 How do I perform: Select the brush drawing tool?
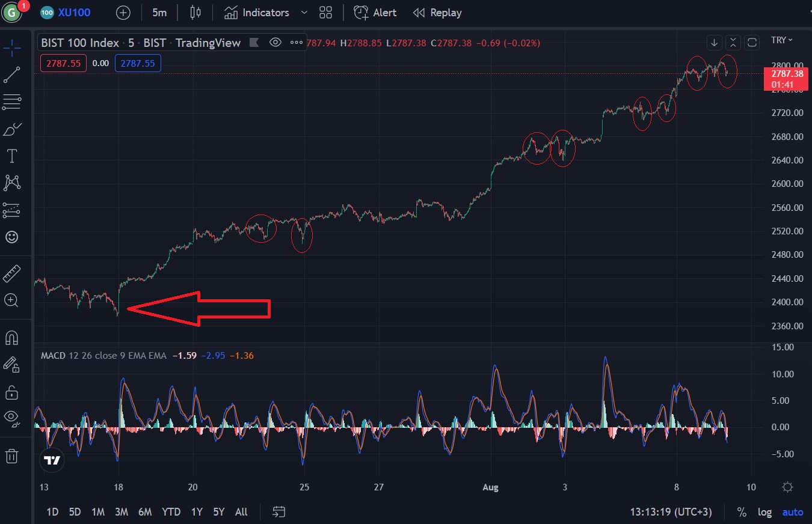[x=12, y=129]
